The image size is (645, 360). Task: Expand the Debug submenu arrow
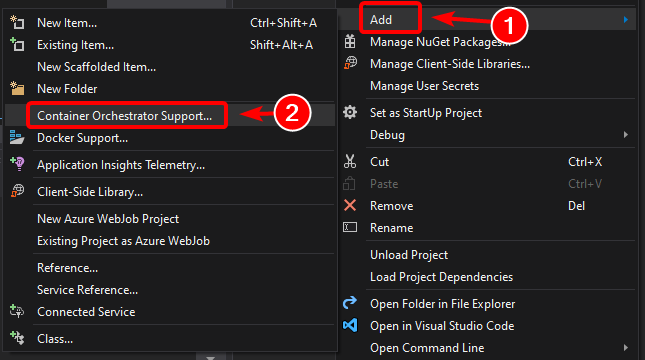tap(626, 135)
